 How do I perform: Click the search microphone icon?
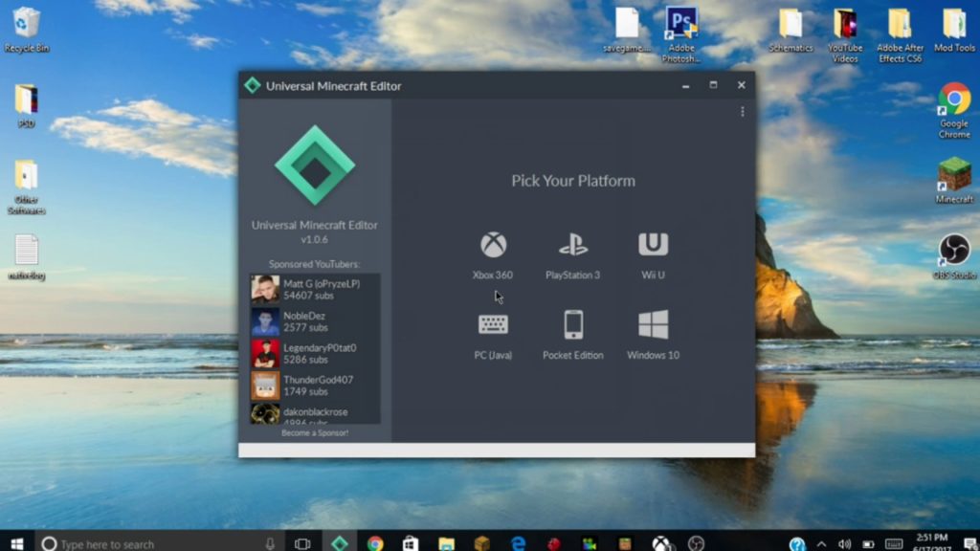tap(270, 544)
